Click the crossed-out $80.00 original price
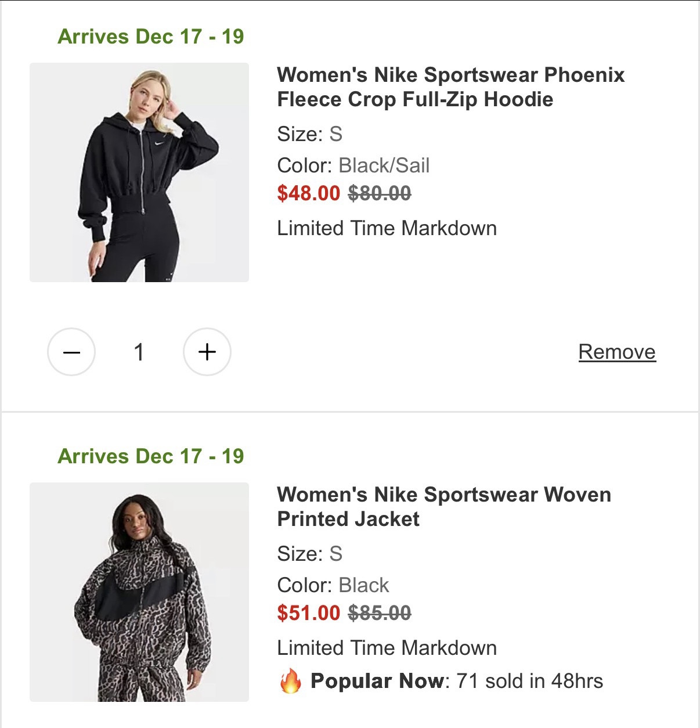Image resolution: width=700 pixels, height=728 pixels. pos(378,193)
